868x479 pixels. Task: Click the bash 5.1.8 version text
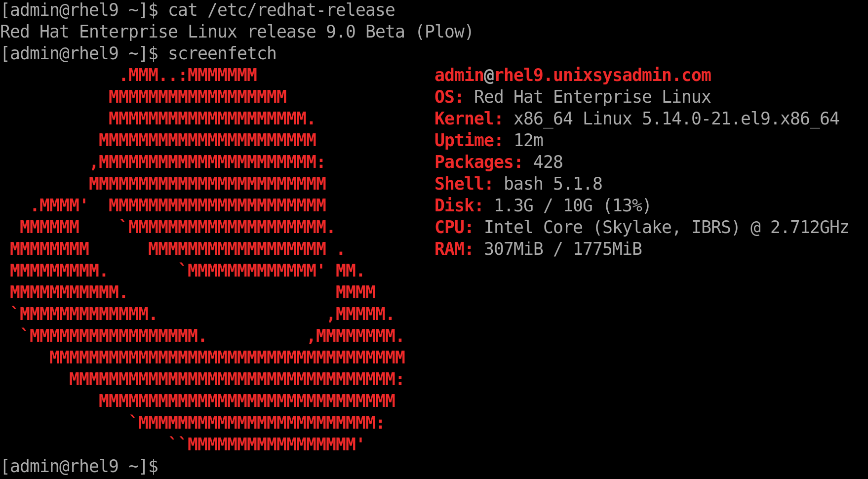(x=553, y=184)
